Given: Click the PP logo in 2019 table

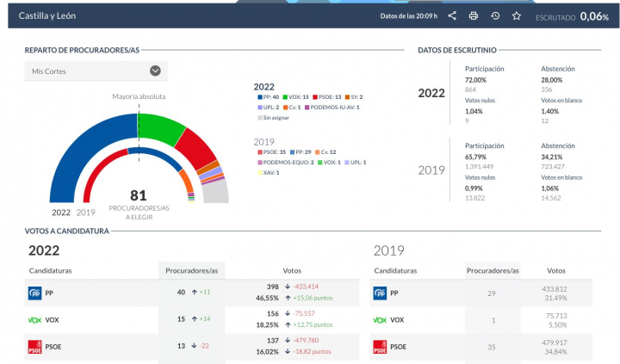Looking at the screenshot, I should tap(380, 293).
